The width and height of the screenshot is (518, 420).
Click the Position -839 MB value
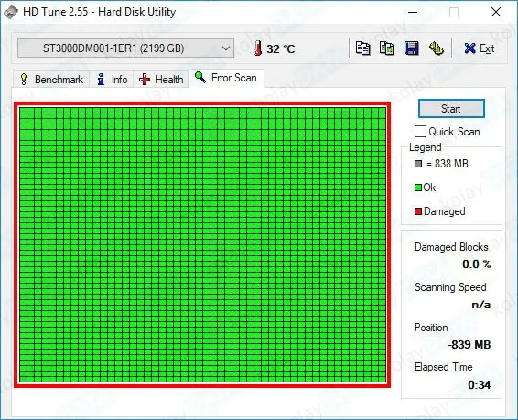(469, 345)
